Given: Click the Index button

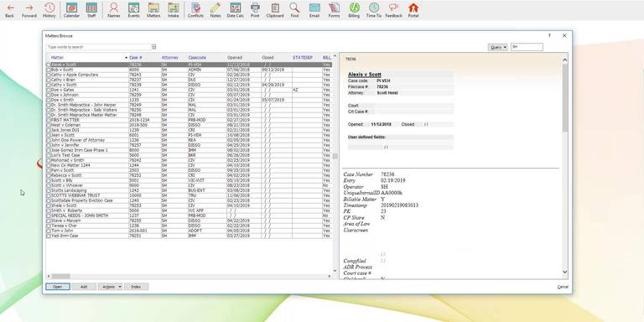Looking at the screenshot, I should [x=136, y=287].
